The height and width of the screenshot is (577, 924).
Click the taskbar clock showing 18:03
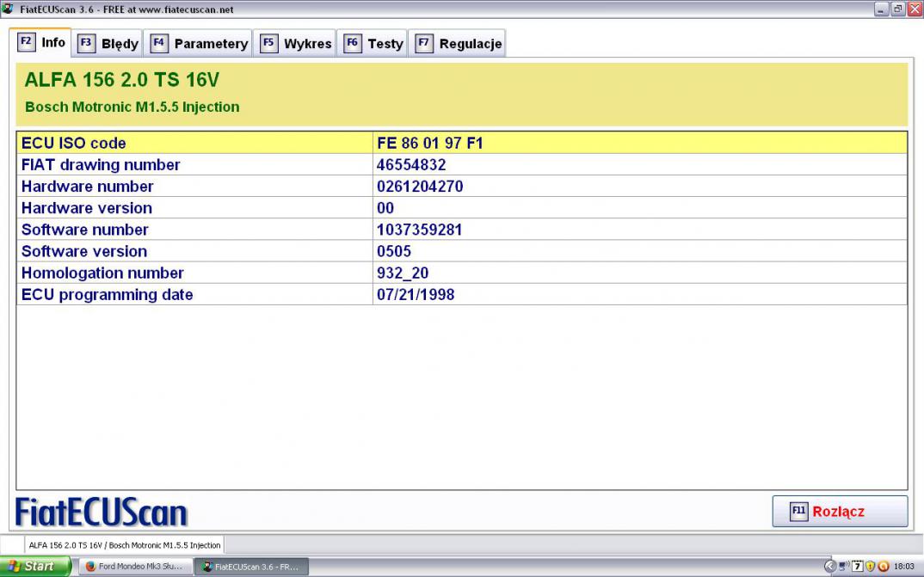tap(904, 567)
